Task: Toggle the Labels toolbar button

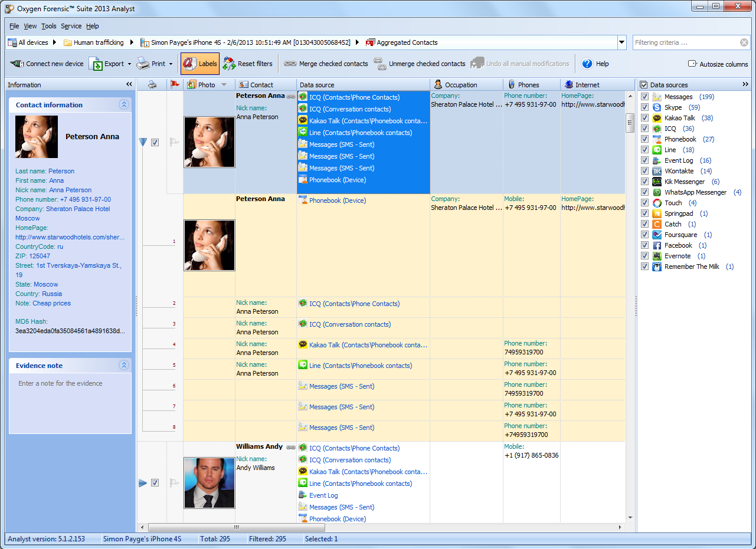Action: 199,64
